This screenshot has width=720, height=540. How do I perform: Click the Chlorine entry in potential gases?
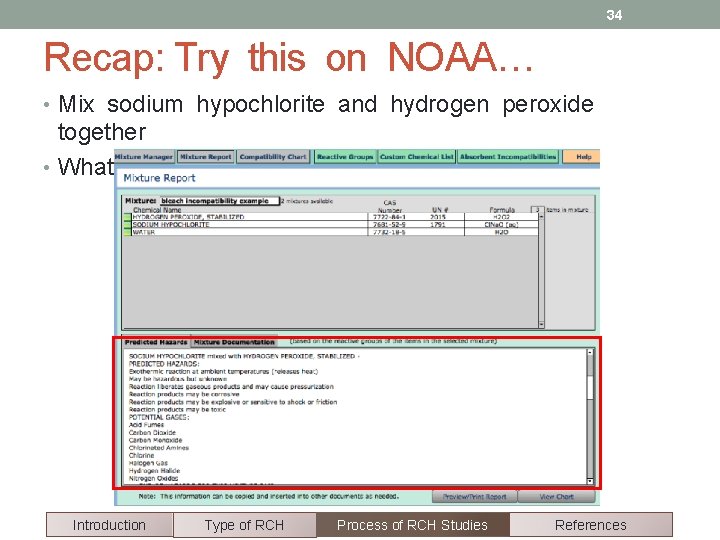tap(141, 456)
